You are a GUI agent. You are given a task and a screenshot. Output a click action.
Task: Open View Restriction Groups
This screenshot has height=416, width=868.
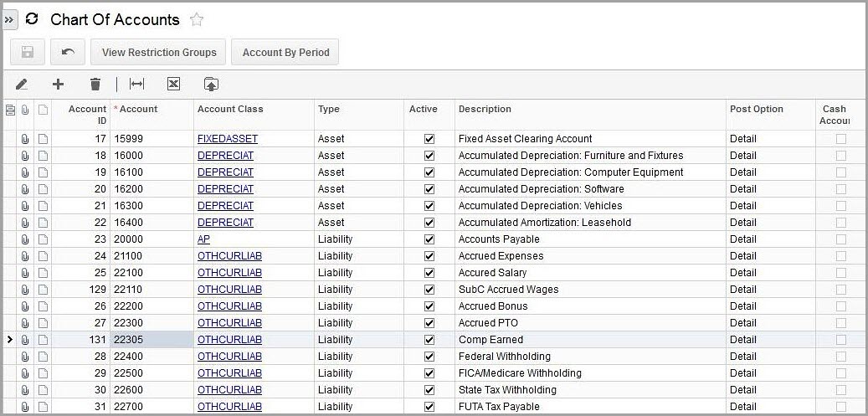point(159,52)
